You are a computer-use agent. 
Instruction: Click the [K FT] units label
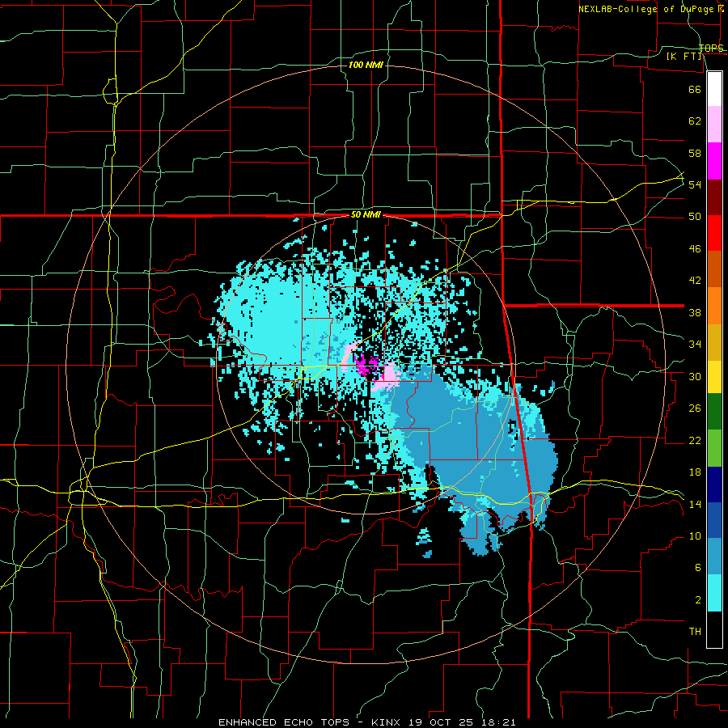[x=684, y=57]
